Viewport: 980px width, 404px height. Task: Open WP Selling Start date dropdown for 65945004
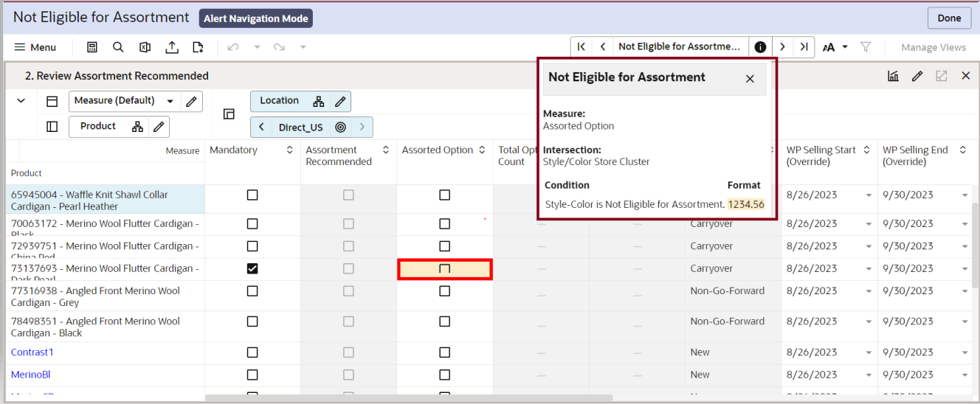tap(869, 195)
